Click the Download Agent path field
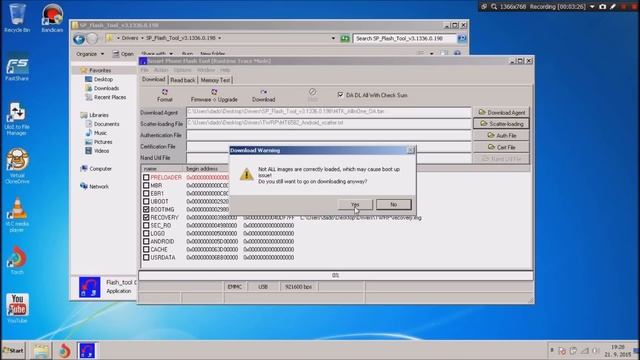Viewport: 640px width, 360px height. [329, 112]
